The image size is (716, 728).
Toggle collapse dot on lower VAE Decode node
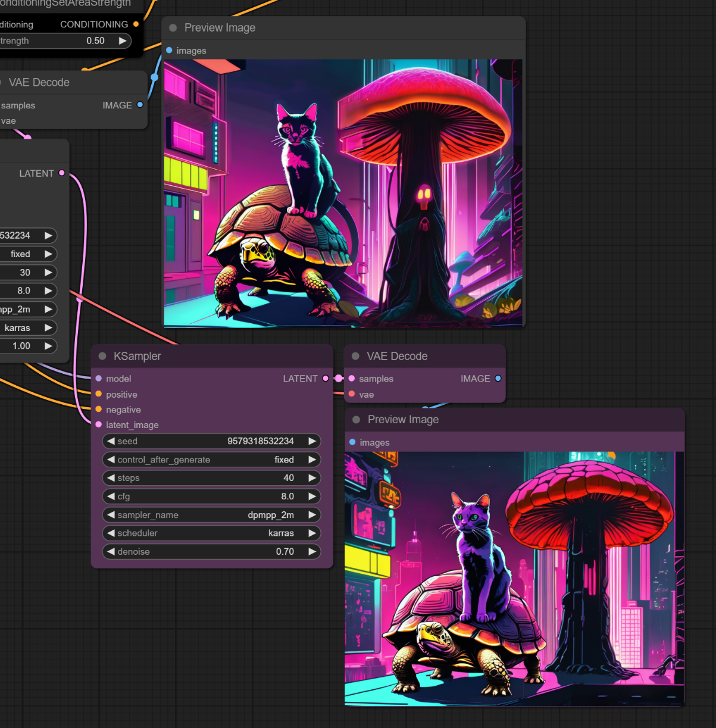(x=356, y=356)
